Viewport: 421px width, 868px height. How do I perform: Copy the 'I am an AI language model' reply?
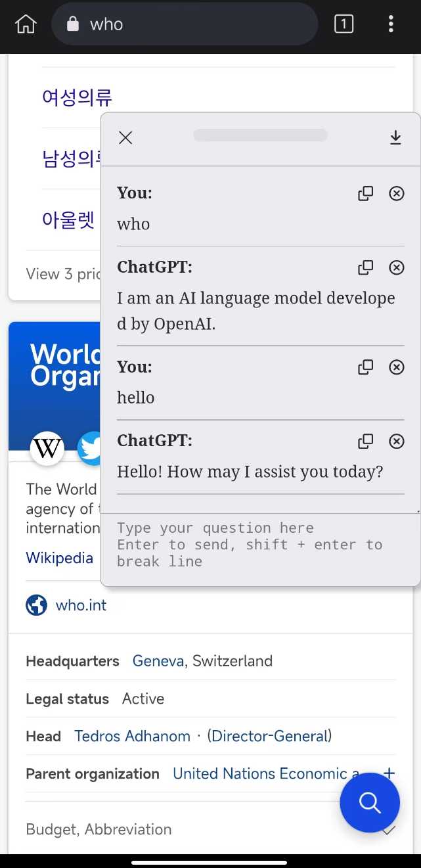(365, 267)
